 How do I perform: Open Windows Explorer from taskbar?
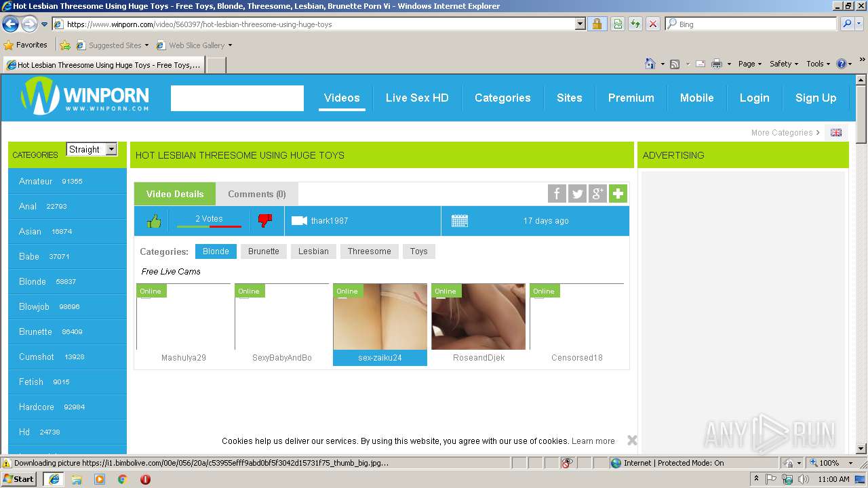pyautogui.click(x=77, y=479)
